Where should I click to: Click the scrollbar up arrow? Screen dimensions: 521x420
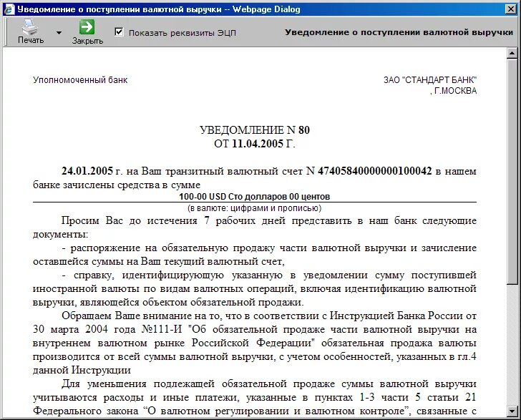pyautogui.click(x=512, y=53)
